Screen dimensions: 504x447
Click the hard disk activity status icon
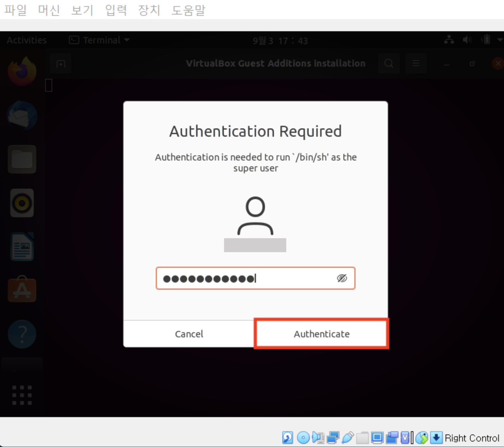pyautogui.click(x=288, y=438)
